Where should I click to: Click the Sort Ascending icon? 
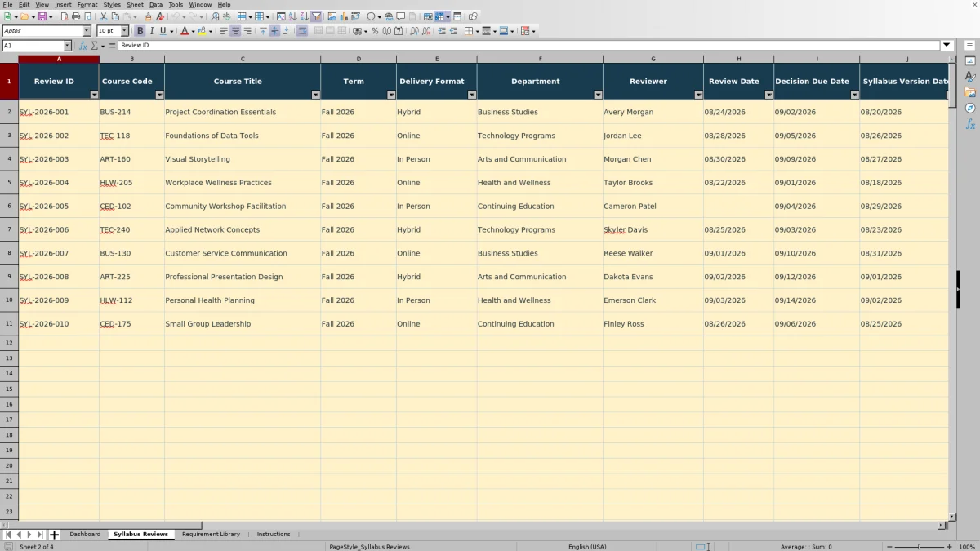[292, 16]
